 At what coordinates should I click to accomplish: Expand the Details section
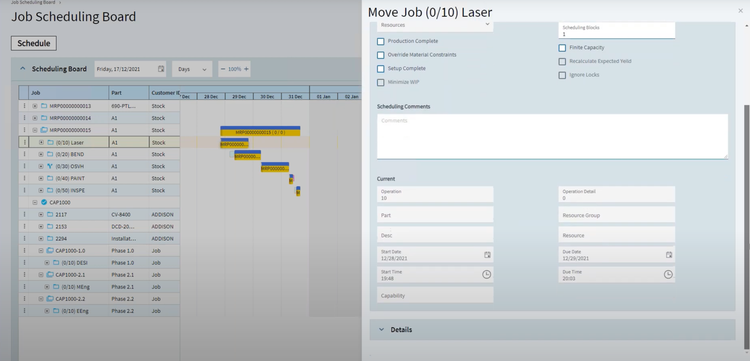coord(381,329)
